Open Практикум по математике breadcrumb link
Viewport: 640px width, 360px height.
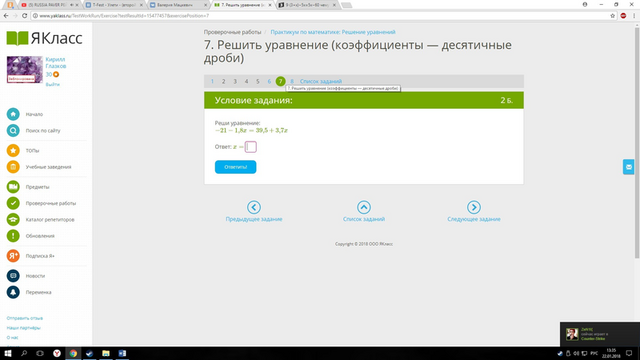pos(333,32)
